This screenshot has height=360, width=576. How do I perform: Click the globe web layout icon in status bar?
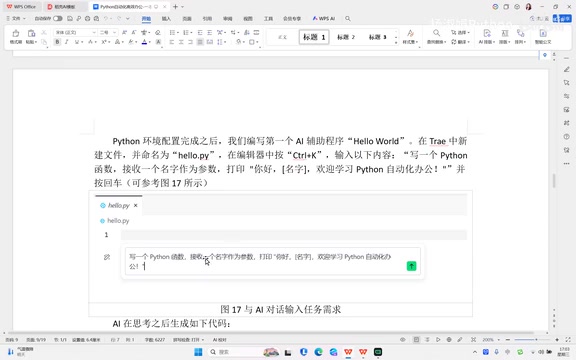(x=449, y=340)
